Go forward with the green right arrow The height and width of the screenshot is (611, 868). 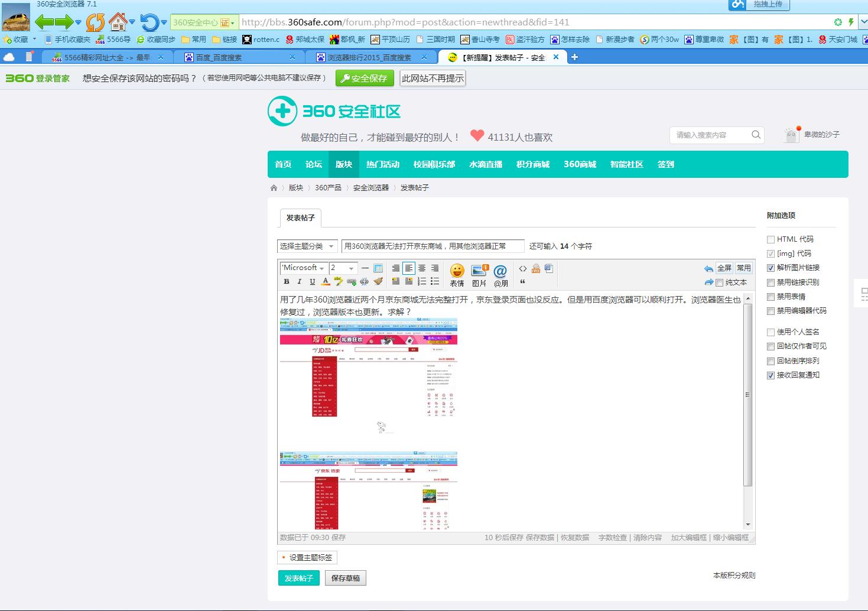(x=64, y=22)
